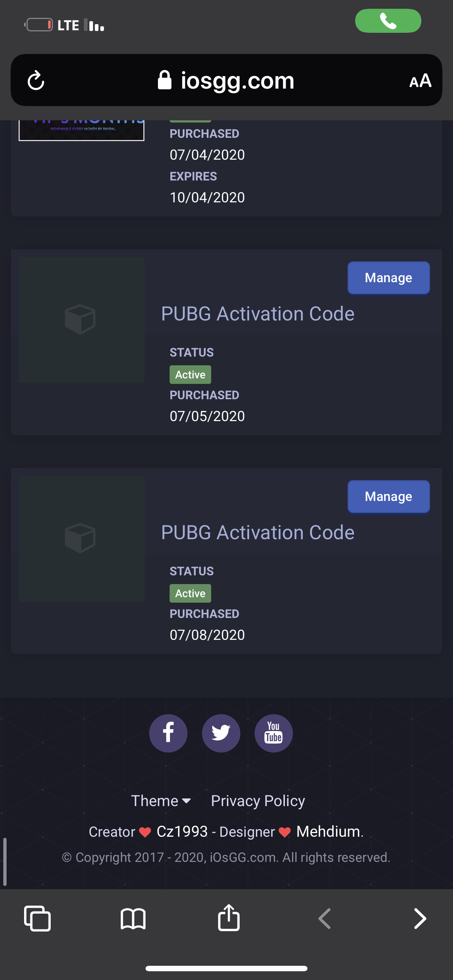Tap the Safari share icon
The width and height of the screenshot is (453, 980).
point(229,917)
